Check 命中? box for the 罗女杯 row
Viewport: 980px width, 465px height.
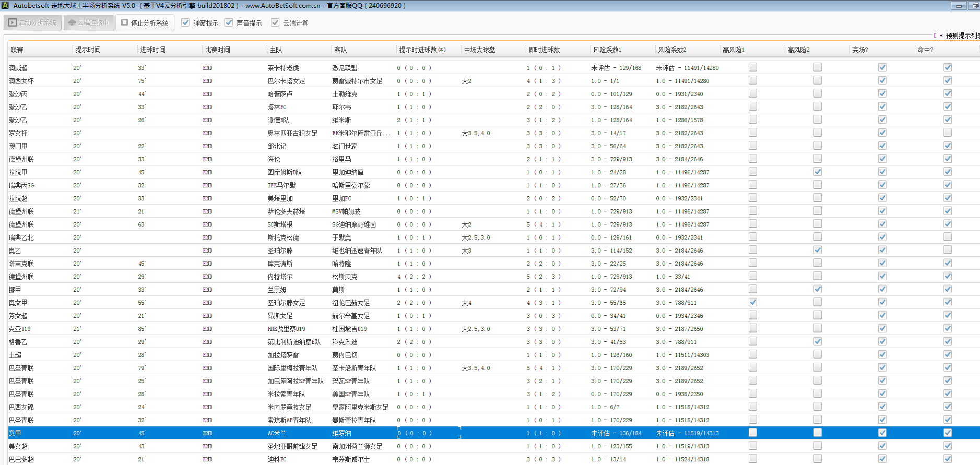click(947, 133)
